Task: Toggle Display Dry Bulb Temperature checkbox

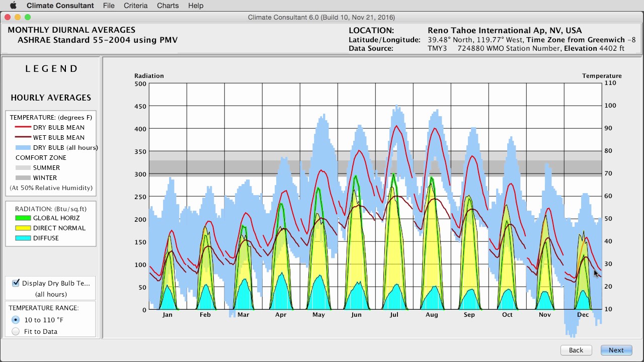Action: [16, 283]
